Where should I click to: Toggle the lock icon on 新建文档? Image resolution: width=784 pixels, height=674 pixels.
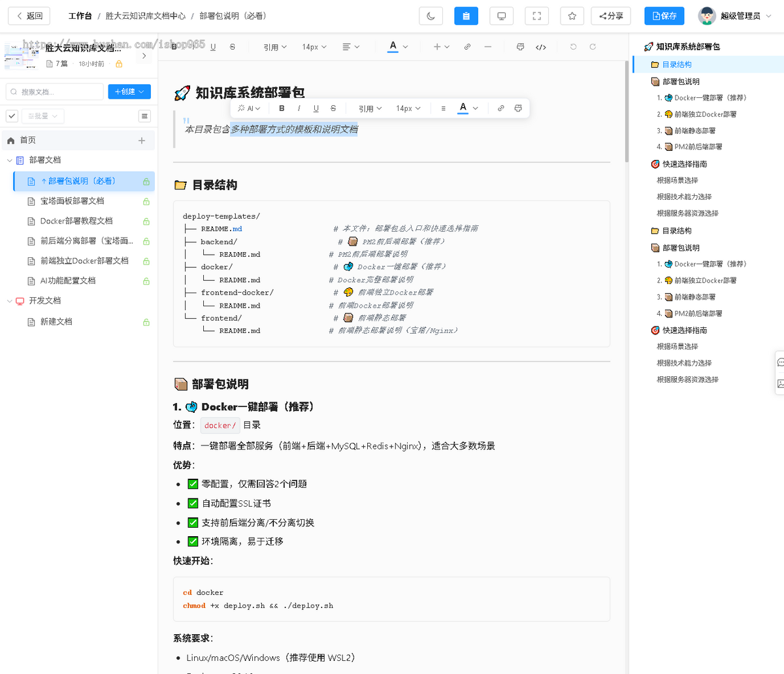pos(146,322)
